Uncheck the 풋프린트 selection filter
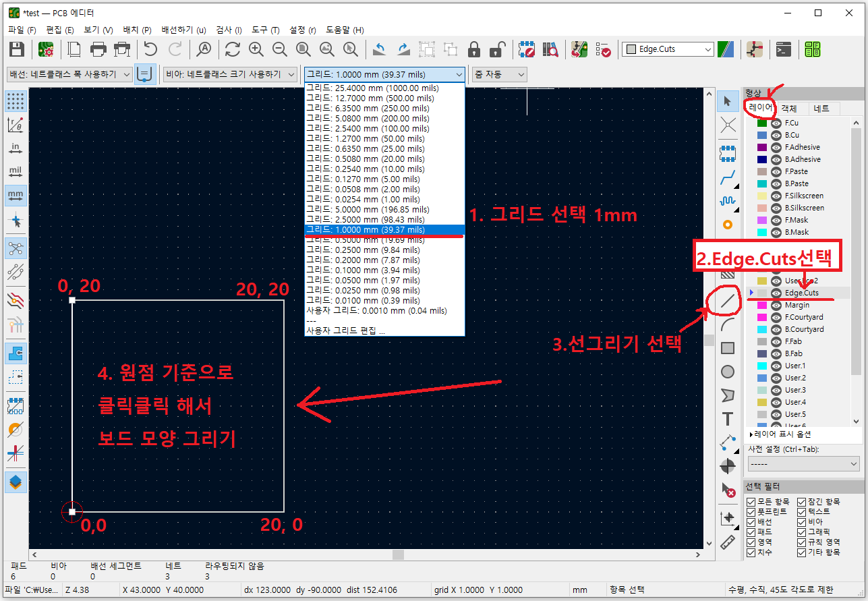This screenshot has width=868, height=601. (x=751, y=512)
